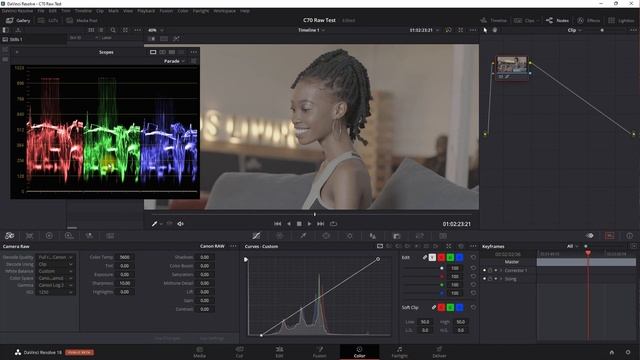This screenshot has height=360, width=640.
Task: Open the Info palette icon
Action: click(629, 236)
